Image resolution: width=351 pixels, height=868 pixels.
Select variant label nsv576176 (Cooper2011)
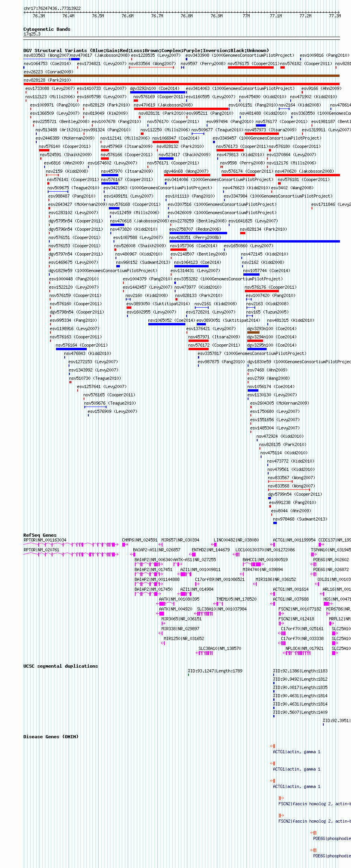[271, 287]
